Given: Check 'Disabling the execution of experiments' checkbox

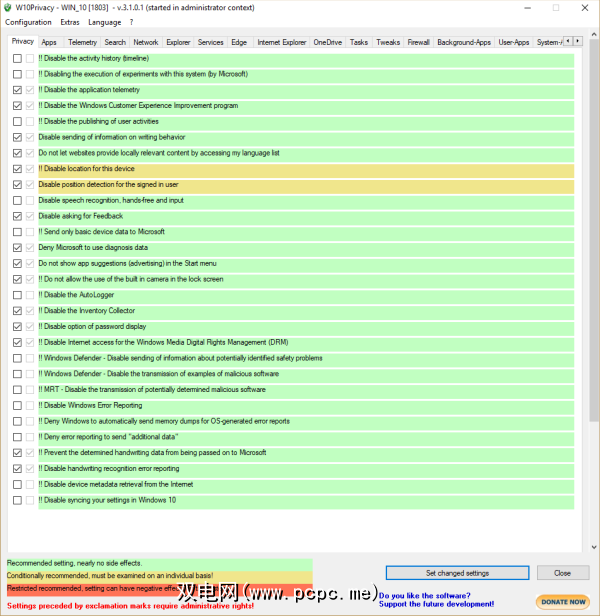Looking at the screenshot, I should tap(17, 74).
